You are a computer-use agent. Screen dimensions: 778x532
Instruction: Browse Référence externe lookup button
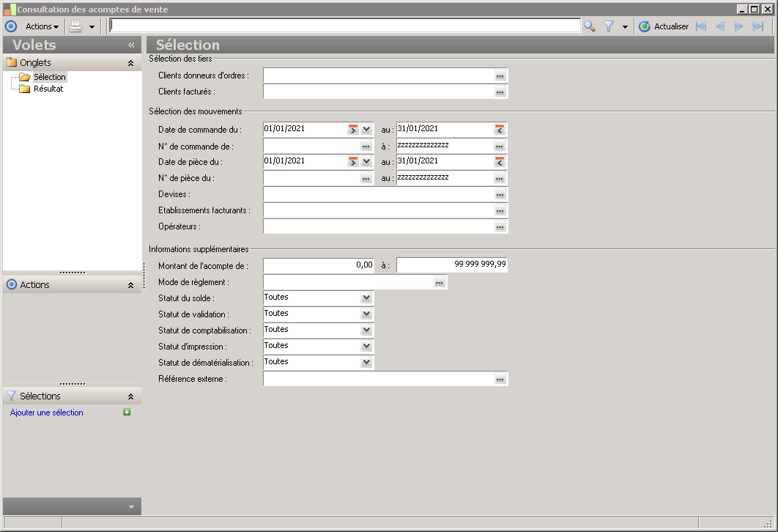(500, 379)
